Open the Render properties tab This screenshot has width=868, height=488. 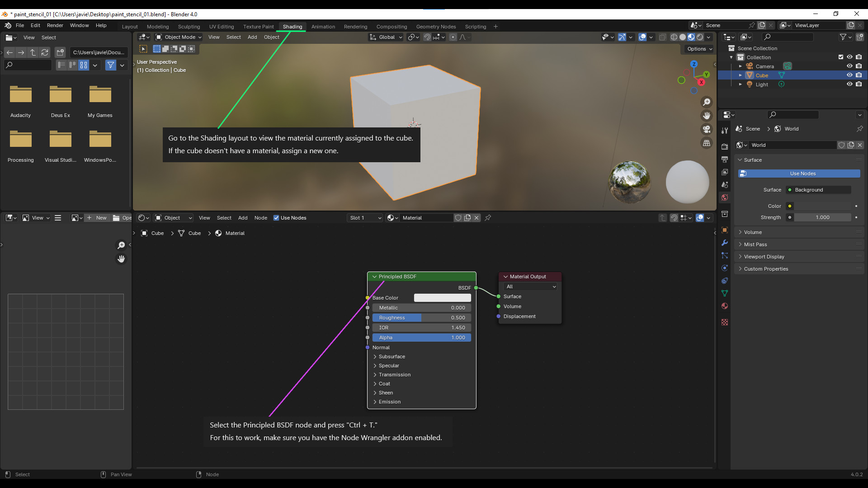[725, 146]
